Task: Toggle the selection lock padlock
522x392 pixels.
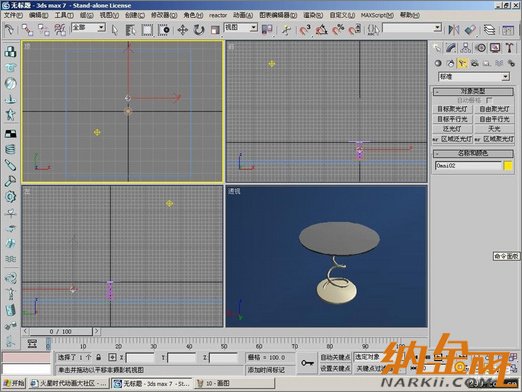Action: 98,357
